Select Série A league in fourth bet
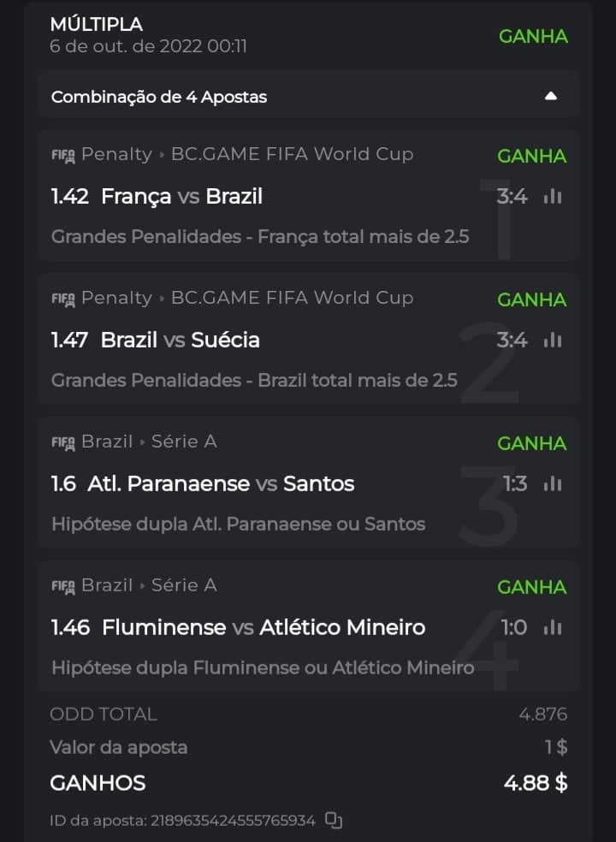This screenshot has width=616, height=842. point(184,586)
